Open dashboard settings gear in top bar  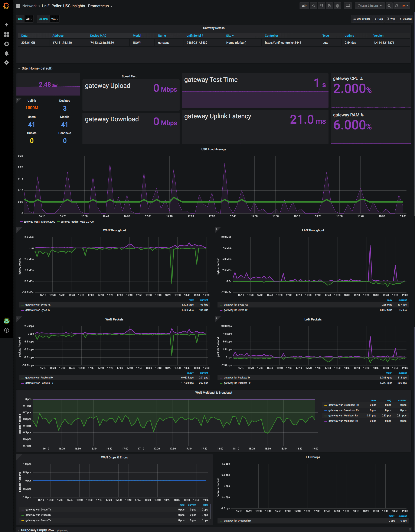tap(337, 6)
